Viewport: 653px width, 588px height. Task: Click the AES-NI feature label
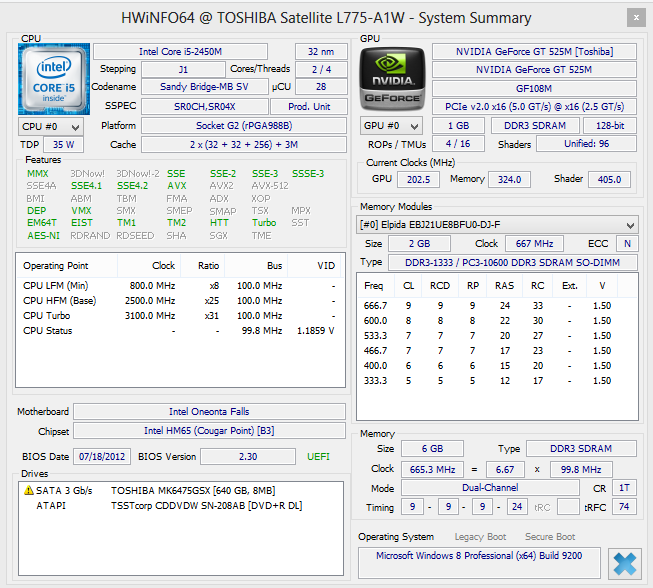click(44, 236)
